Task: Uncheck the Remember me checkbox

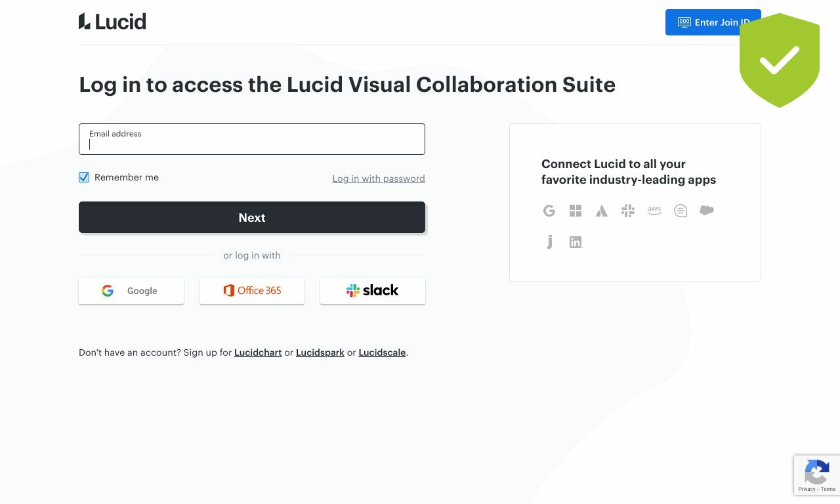Action: pos(84,177)
